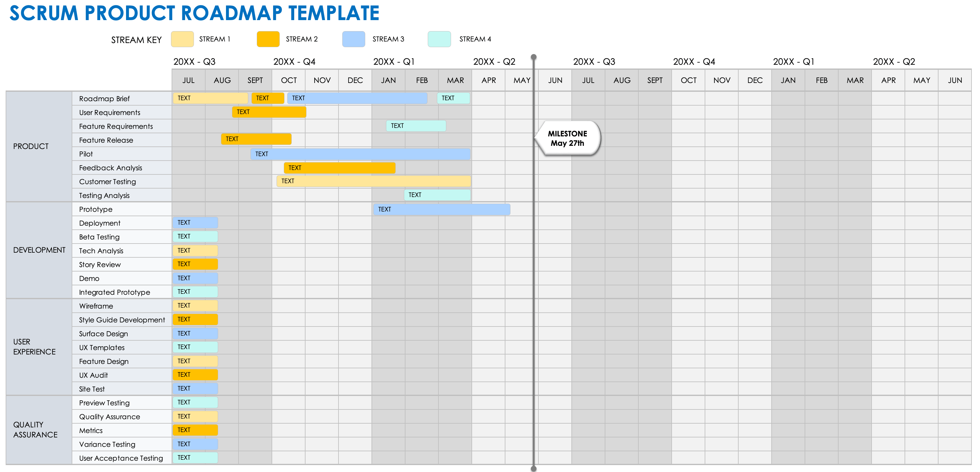Click the first 20XX - Q3 quarter header
Screen dimensions: 980x472
click(195, 62)
